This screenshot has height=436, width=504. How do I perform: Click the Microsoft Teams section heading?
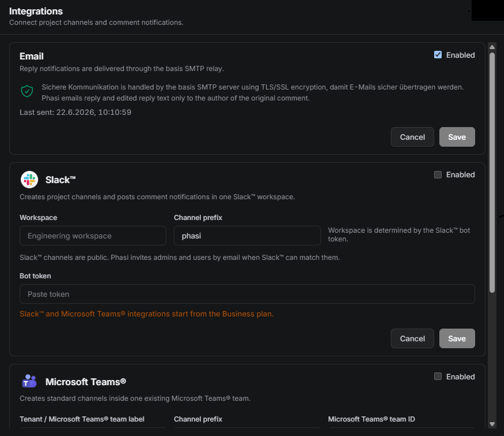point(85,382)
